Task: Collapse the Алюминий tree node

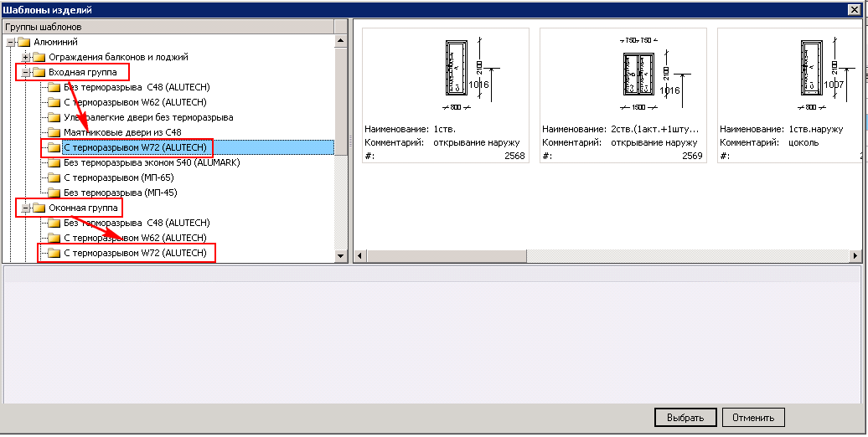Action: pyautogui.click(x=11, y=42)
